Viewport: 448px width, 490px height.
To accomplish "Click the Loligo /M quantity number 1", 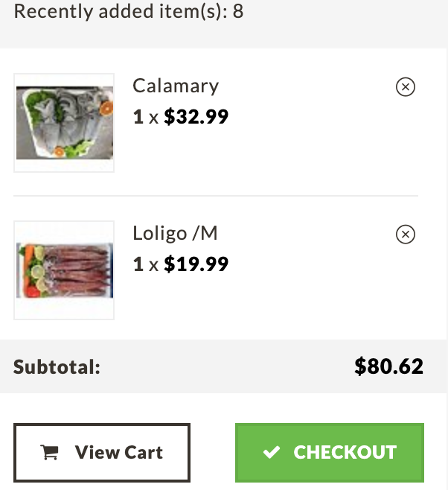I will [x=138, y=264].
